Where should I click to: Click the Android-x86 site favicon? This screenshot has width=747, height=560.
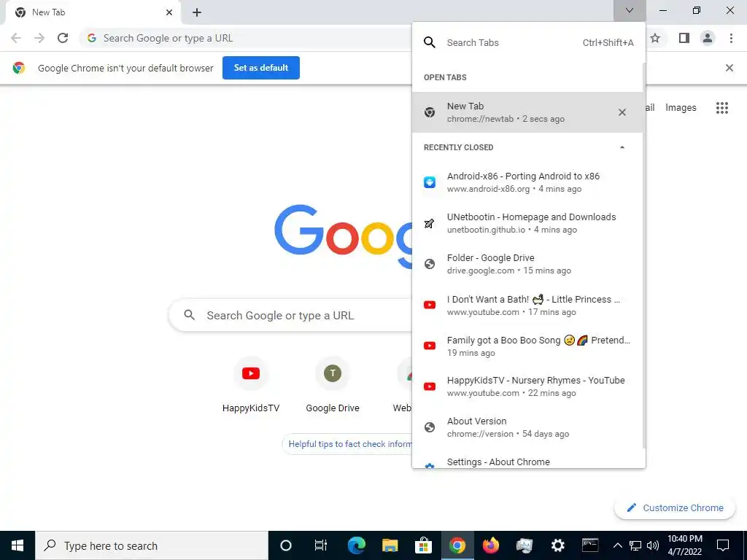[430, 182]
